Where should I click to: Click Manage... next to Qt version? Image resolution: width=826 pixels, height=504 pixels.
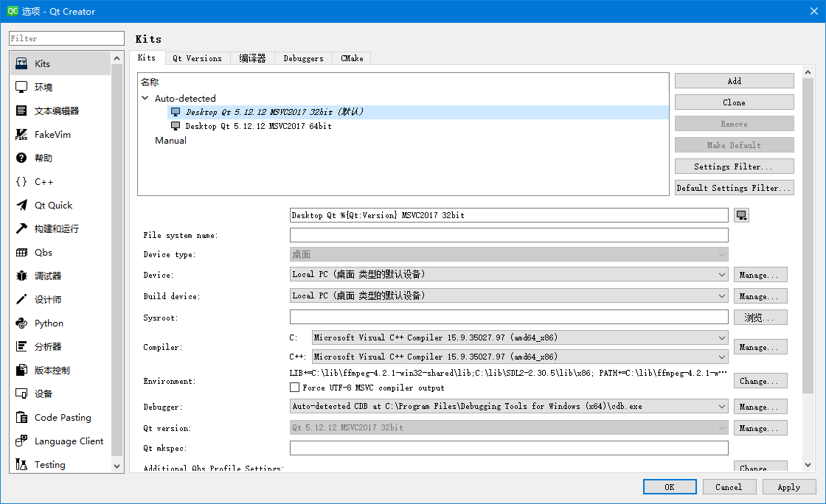pos(760,427)
